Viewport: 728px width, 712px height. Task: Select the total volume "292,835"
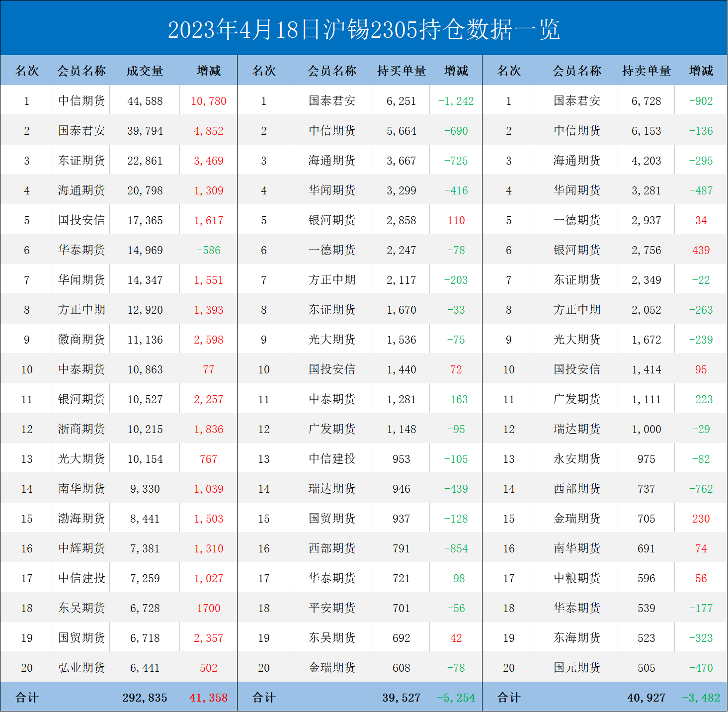tap(145, 698)
